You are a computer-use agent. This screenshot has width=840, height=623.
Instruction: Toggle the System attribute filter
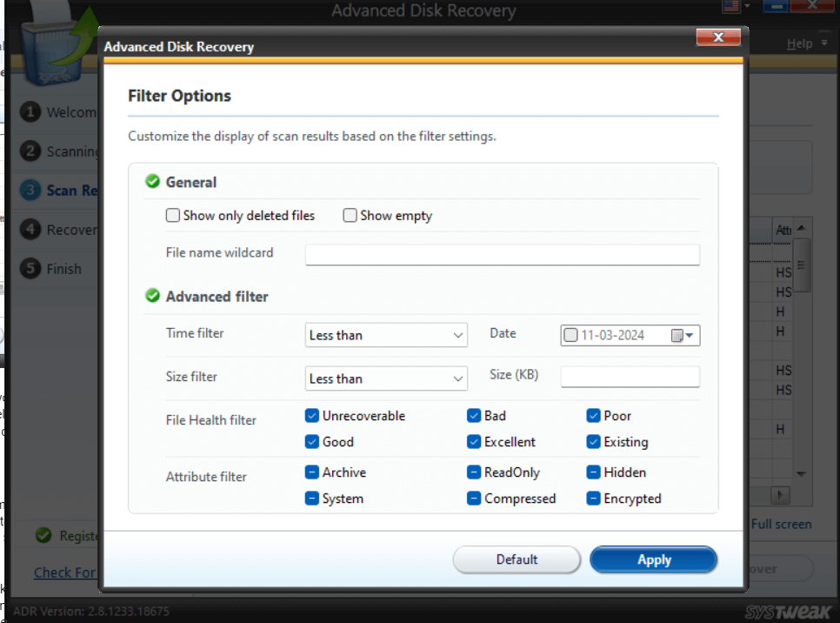(312, 499)
